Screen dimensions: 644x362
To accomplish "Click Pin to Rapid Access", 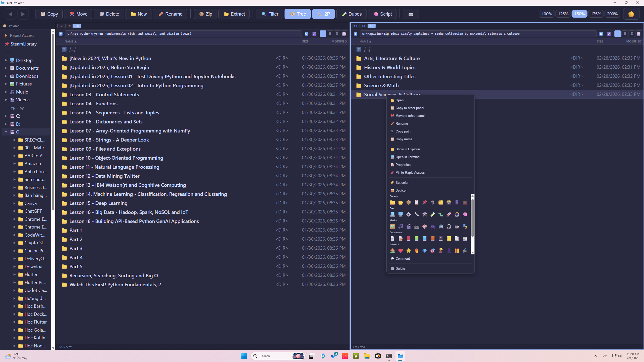I will click(x=430, y=173).
